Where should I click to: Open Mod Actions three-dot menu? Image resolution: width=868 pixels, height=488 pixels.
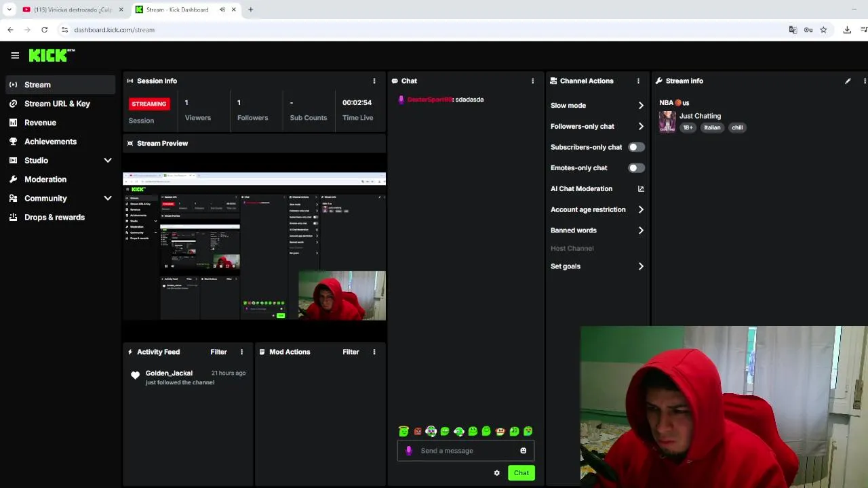pos(374,352)
